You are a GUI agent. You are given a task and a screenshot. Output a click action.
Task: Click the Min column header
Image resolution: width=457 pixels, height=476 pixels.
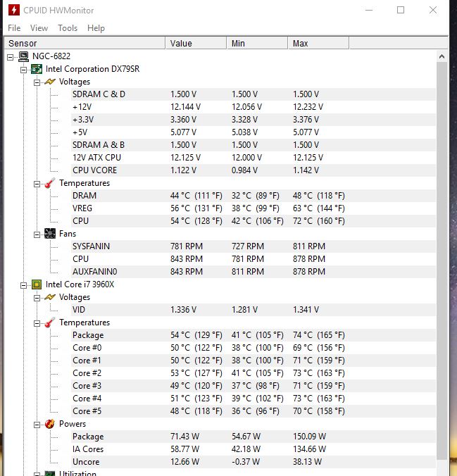click(x=257, y=43)
